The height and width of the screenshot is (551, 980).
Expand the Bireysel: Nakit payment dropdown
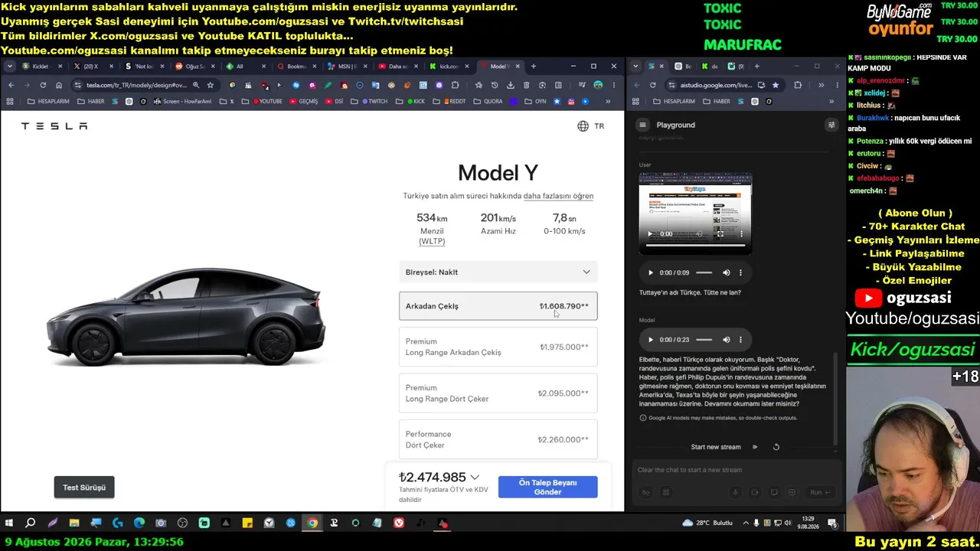(498, 272)
